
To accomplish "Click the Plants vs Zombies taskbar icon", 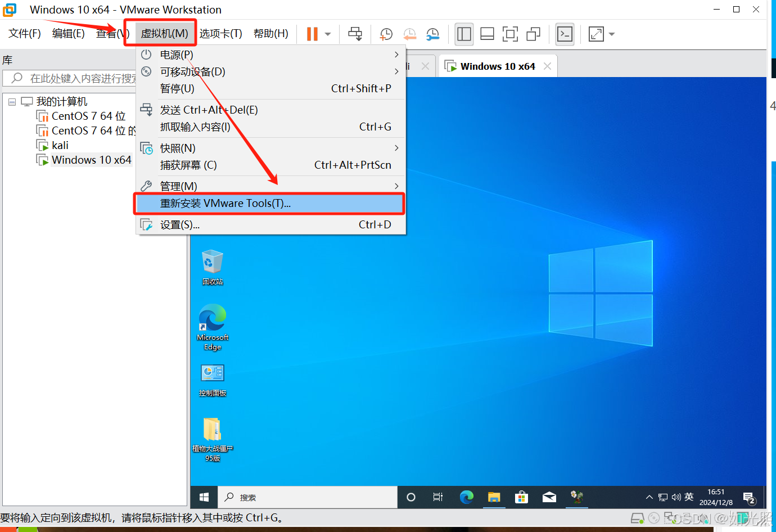I will pyautogui.click(x=577, y=497).
